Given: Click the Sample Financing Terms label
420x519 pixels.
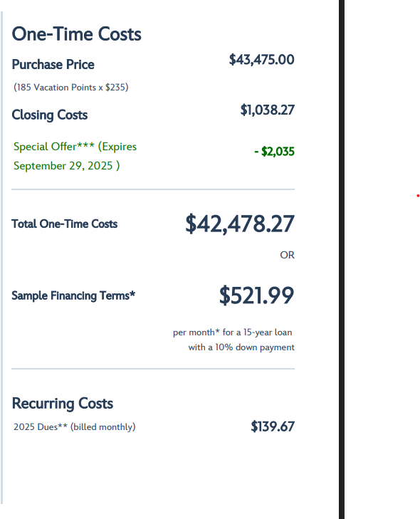Looking at the screenshot, I should (x=73, y=295).
